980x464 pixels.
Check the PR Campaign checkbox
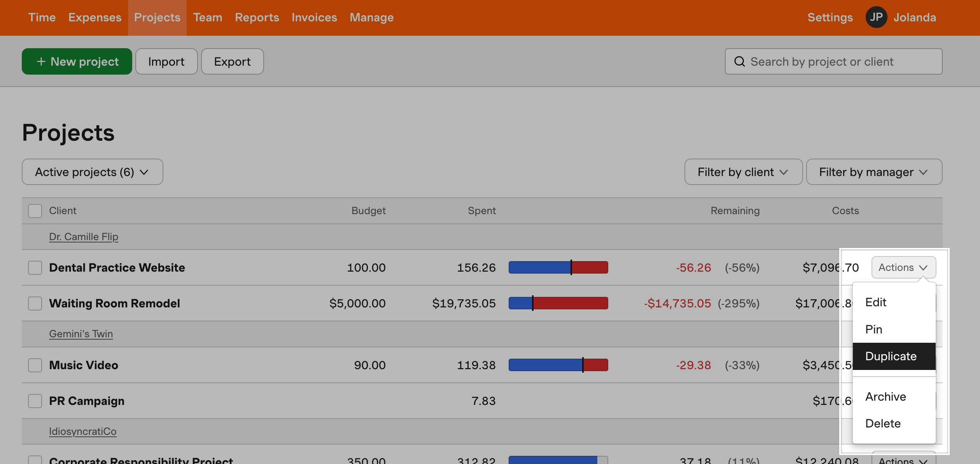coord(35,401)
